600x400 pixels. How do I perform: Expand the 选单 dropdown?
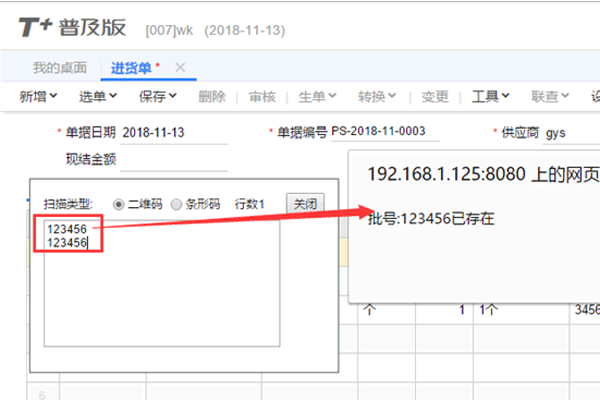click(98, 97)
